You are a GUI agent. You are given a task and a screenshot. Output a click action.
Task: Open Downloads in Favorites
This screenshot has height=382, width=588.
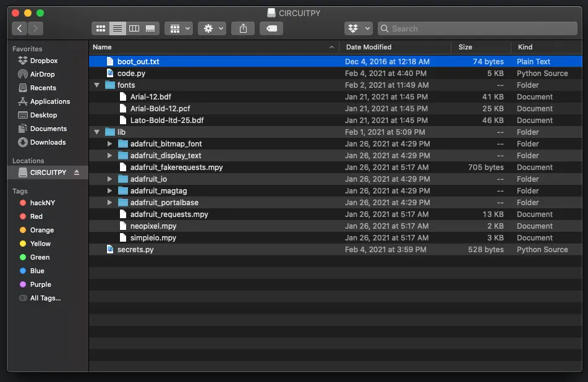tap(48, 142)
